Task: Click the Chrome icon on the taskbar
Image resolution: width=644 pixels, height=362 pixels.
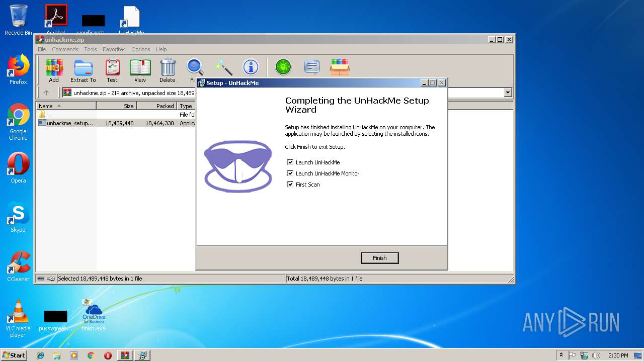Action: click(91, 355)
